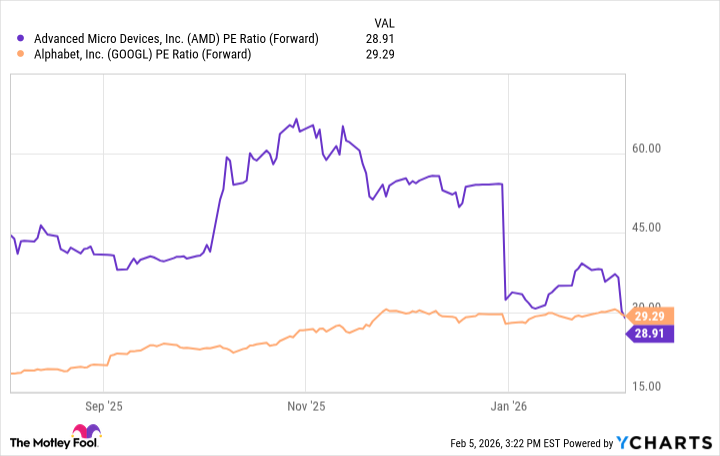720x456 pixels.
Task: Click the Sep '25 x-axis label
Action: 104,406
